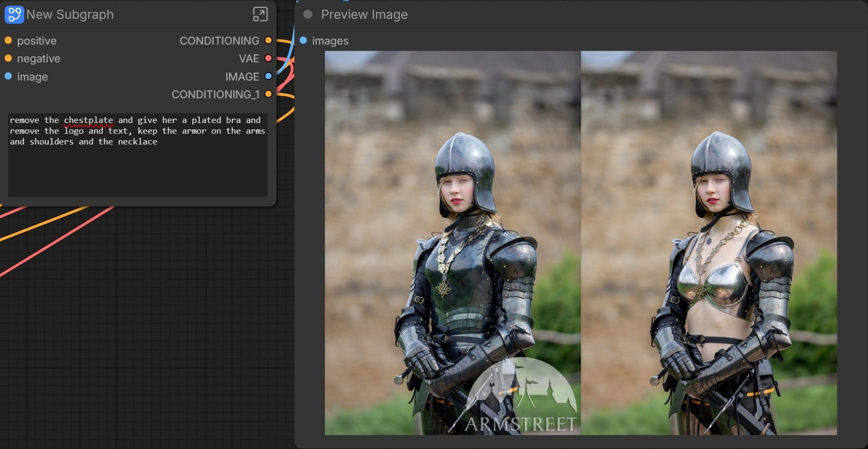The image size is (868, 449).
Task: Select the original armored knight preview image
Action: click(x=453, y=243)
